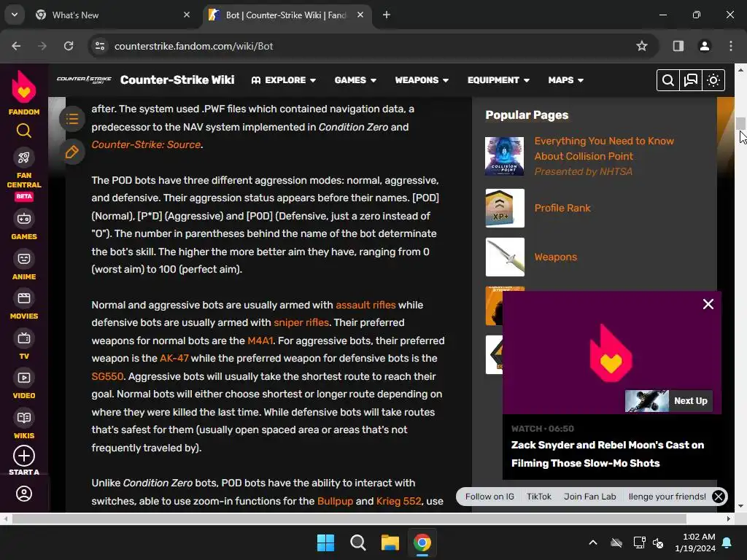Open Profile Rank popular page

562,208
